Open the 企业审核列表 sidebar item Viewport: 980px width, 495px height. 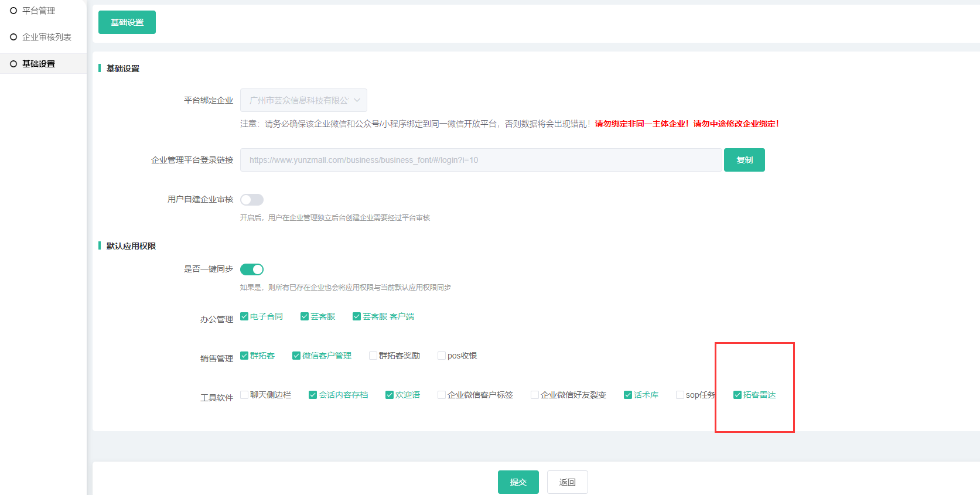(46, 37)
